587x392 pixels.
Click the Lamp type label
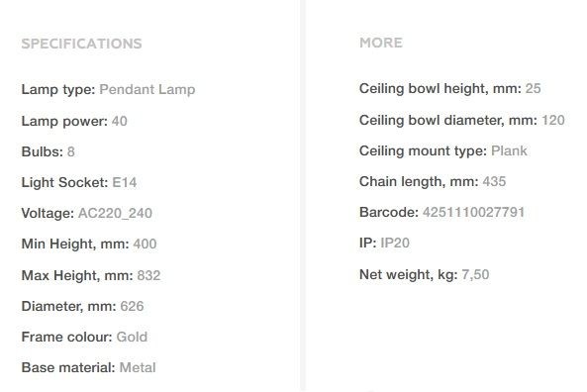pos(58,89)
